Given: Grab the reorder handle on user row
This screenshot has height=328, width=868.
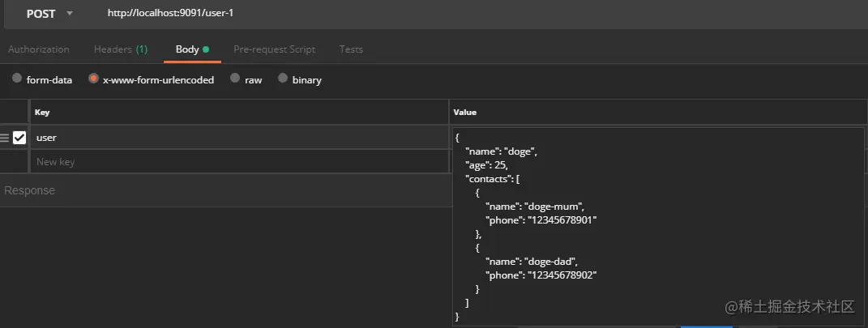Looking at the screenshot, I should [x=4, y=138].
